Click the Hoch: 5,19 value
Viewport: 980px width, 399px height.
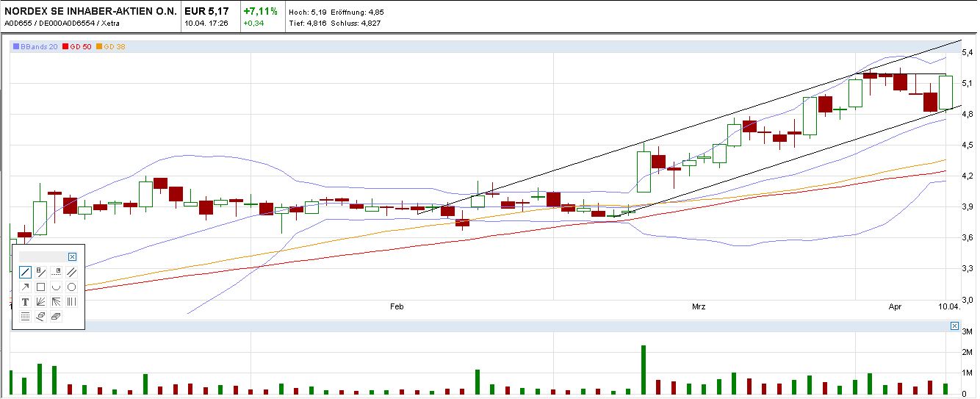306,12
